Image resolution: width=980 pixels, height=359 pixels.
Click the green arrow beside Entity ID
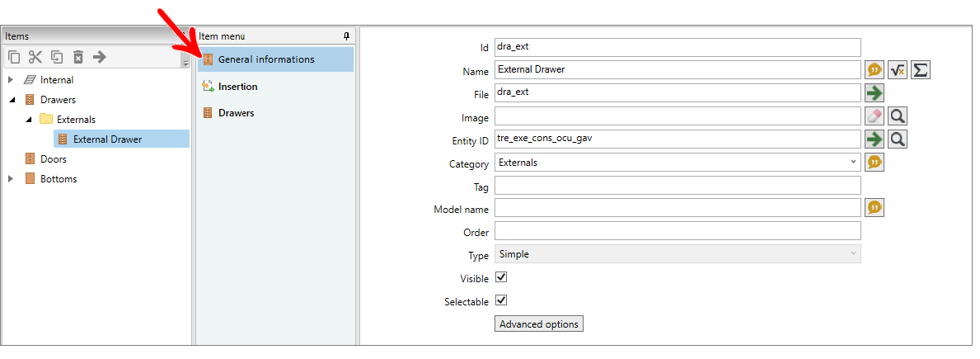point(874,139)
